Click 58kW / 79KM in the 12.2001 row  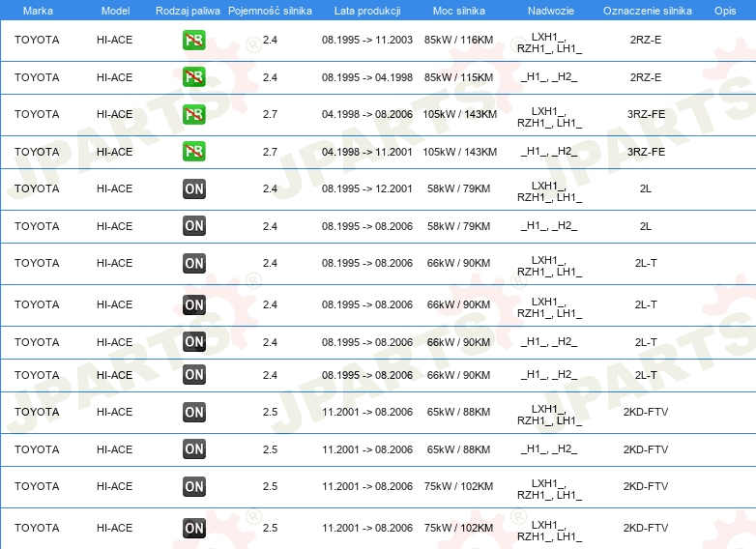[459, 188]
